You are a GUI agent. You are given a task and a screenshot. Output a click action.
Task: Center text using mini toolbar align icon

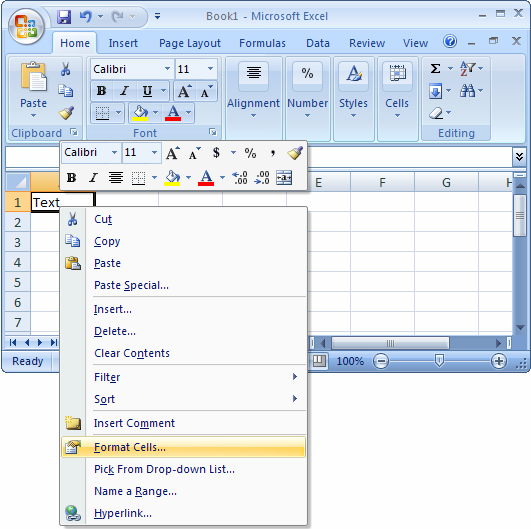115,177
